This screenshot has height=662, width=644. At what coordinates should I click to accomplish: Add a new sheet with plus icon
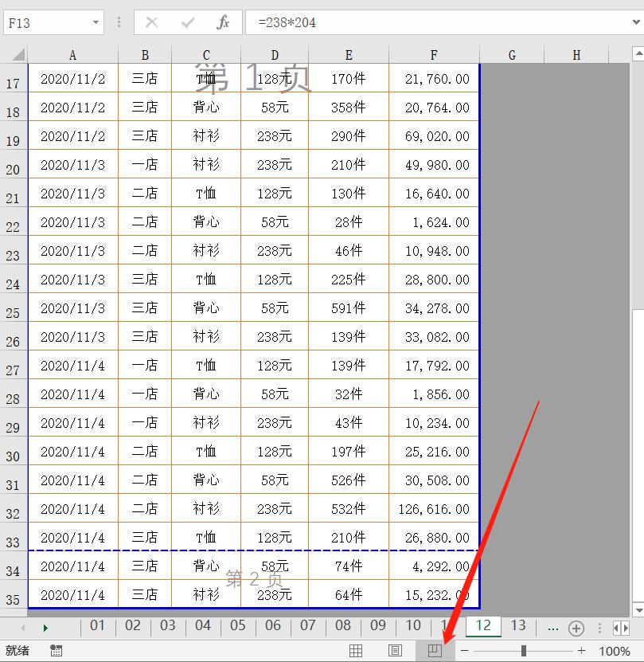(x=576, y=629)
